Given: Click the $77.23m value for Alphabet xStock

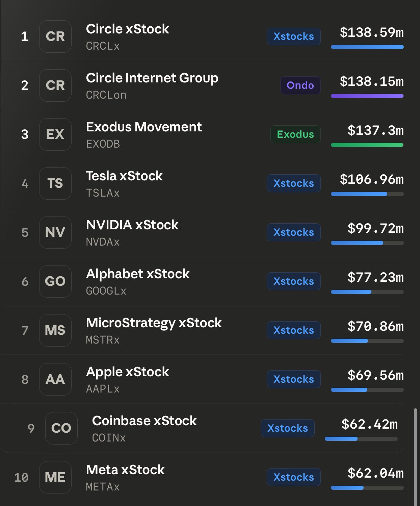Looking at the screenshot, I should click(x=375, y=277).
